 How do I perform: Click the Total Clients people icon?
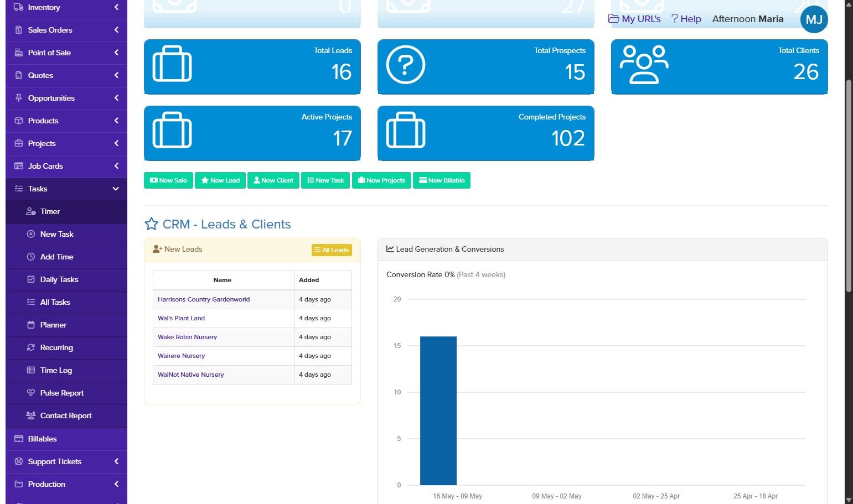pos(644,65)
